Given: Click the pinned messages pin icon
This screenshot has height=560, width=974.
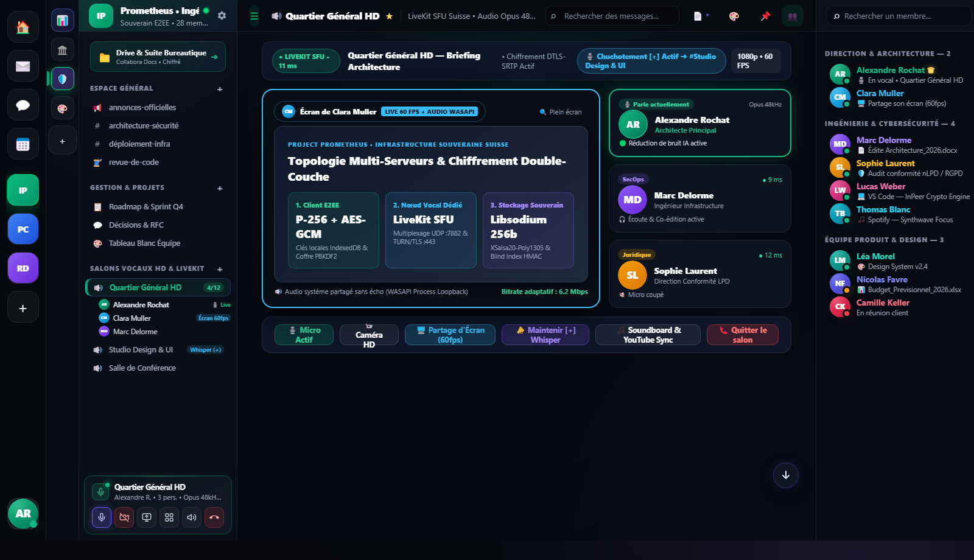Looking at the screenshot, I should [765, 16].
